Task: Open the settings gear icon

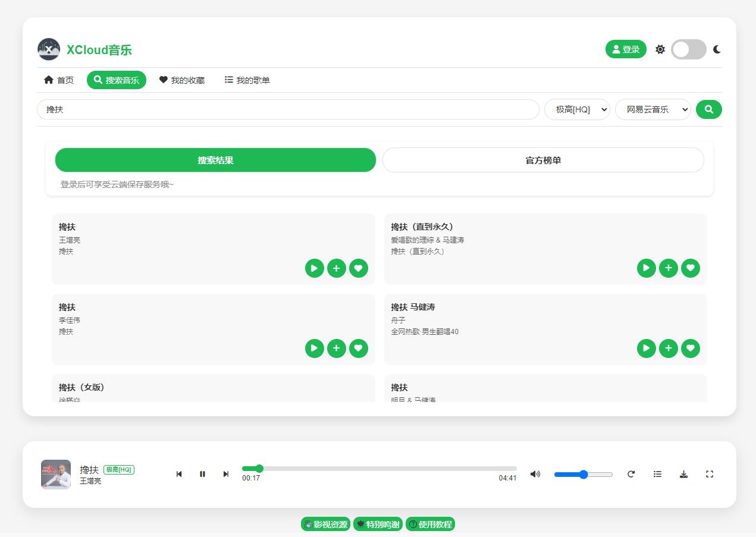Action: [660, 49]
